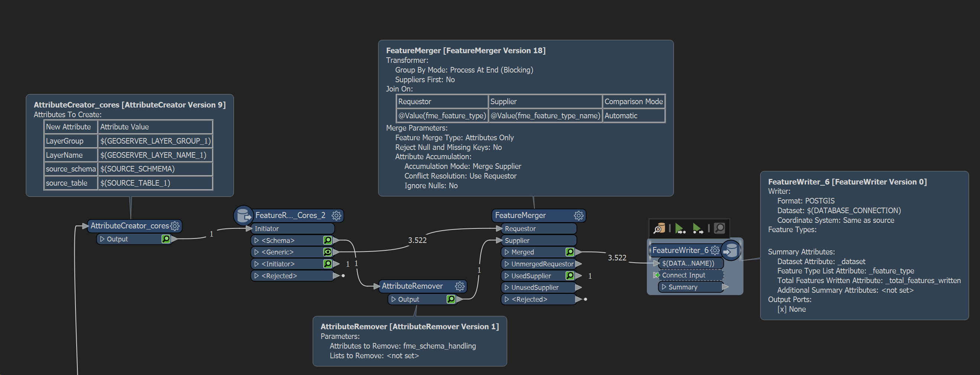Inspect cached features on <Initiator> port
This screenshot has width=980, height=375.
(328, 264)
